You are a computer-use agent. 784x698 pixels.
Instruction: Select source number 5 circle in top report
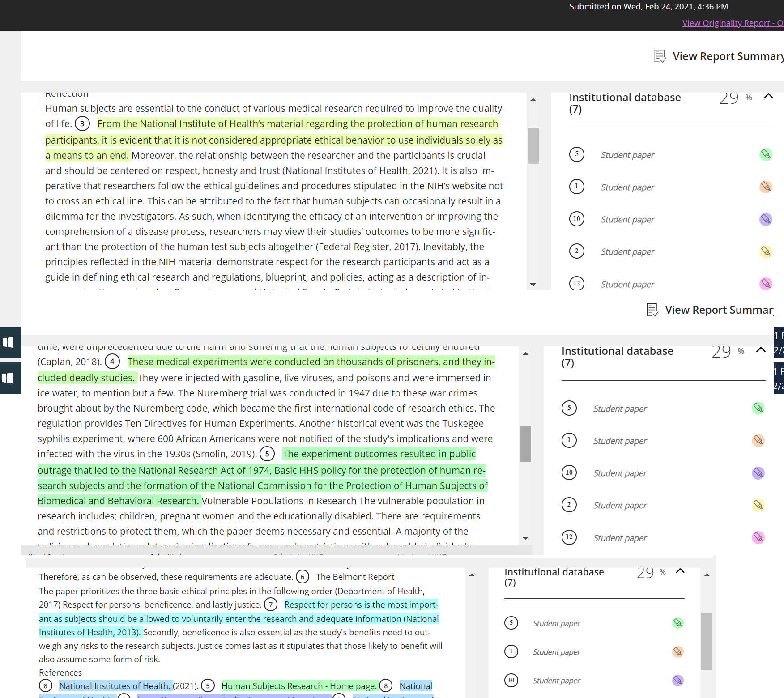577,154
